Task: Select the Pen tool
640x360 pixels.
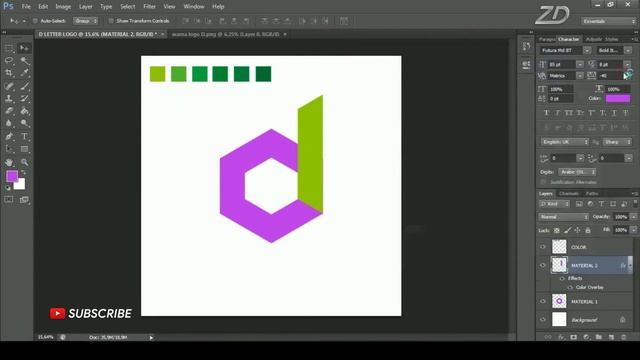Action: tap(9, 136)
